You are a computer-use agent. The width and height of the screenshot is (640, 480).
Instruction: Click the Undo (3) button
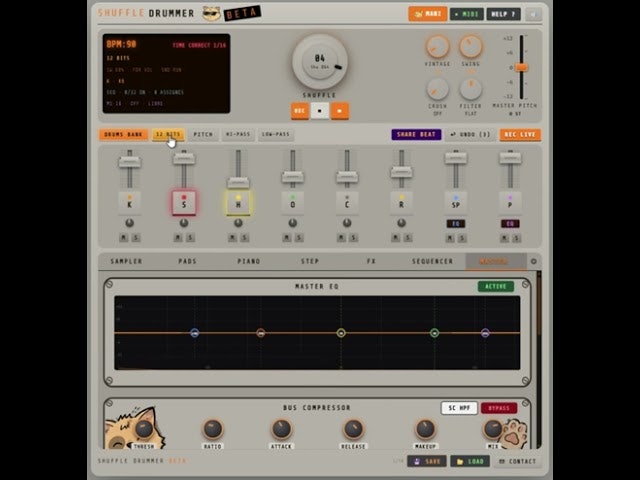[x=470, y=134]
